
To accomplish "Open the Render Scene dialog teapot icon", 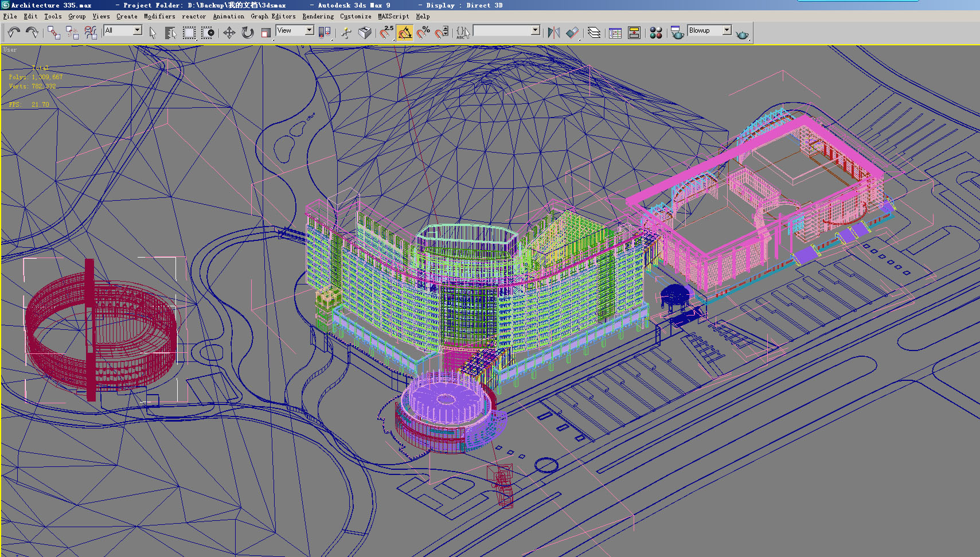I will (677, 33).
